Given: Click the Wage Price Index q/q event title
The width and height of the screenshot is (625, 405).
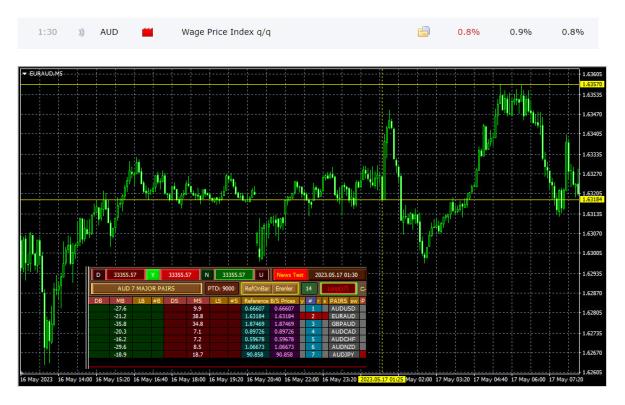Looking at the screenshot, I should click(x=226, y=32).
